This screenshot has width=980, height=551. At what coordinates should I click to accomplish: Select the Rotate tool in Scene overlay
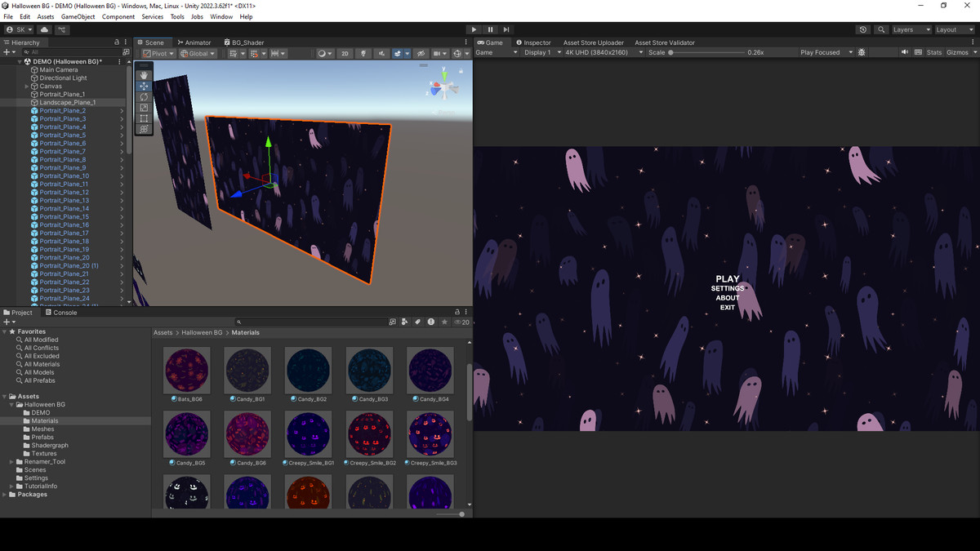[x=144, y=97]
